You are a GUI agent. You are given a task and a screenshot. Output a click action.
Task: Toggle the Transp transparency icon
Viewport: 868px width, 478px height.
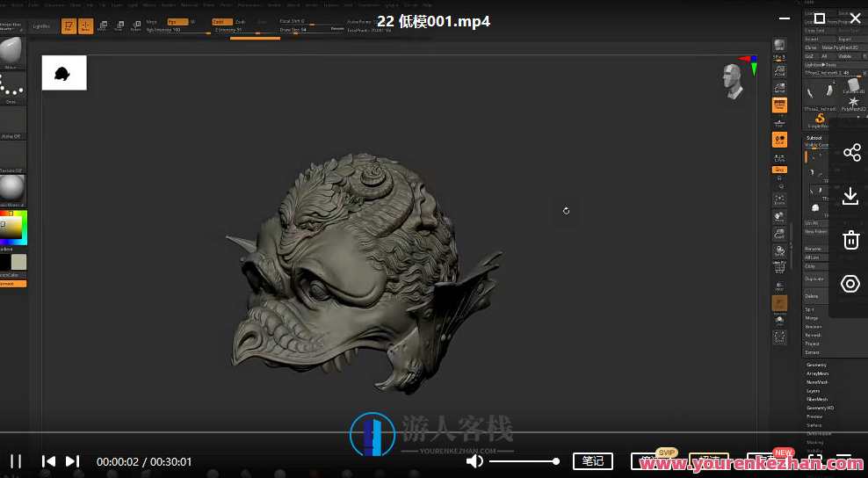tap(779, 286)
